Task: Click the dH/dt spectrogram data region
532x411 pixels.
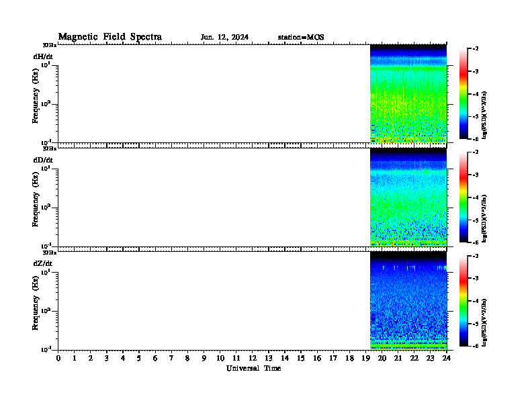Action: click(x=408, y=93)
